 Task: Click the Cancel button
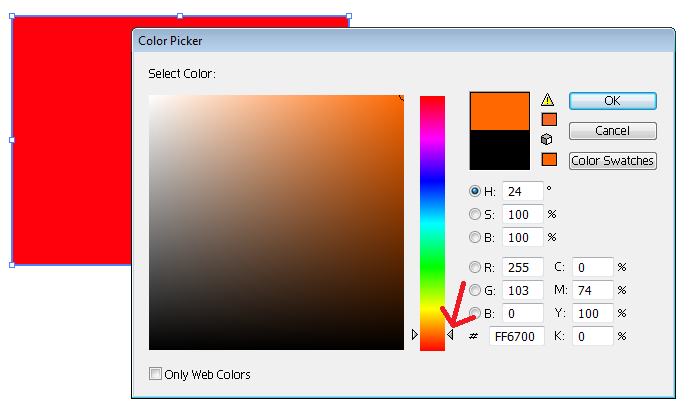coord(613,131)
